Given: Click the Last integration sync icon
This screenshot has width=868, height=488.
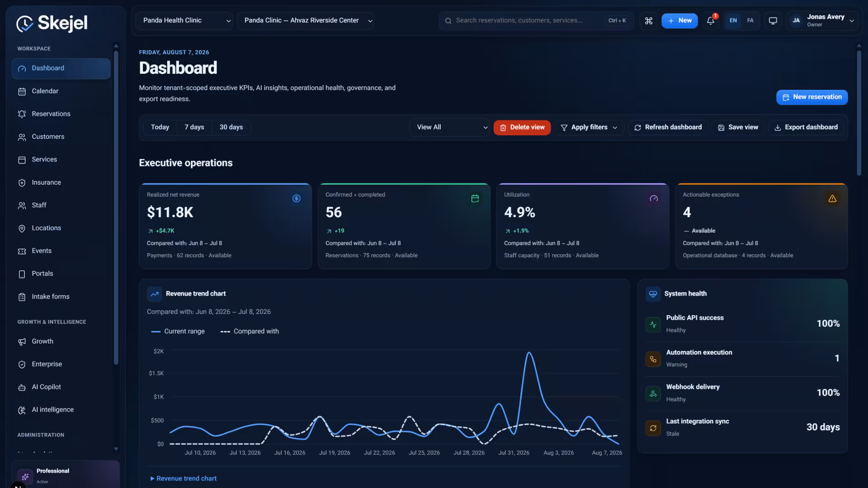Looking at the screenshot, I should tap(653, 427).
